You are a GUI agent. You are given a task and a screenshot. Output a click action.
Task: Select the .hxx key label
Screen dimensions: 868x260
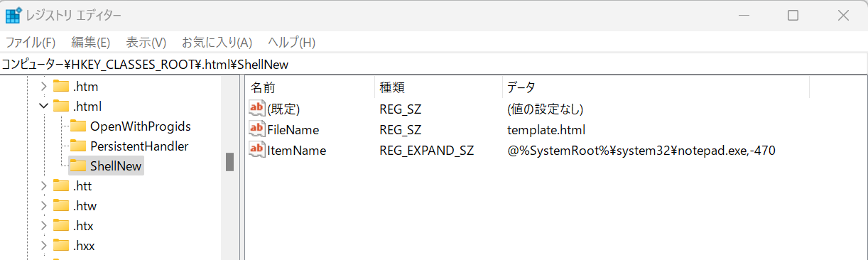tap(83, 246)
